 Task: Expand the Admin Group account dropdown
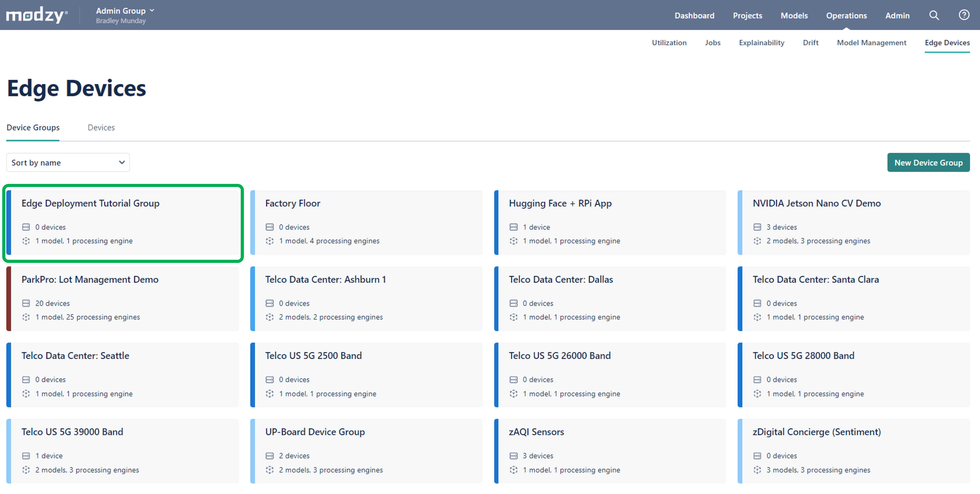(x=121, y=11)
